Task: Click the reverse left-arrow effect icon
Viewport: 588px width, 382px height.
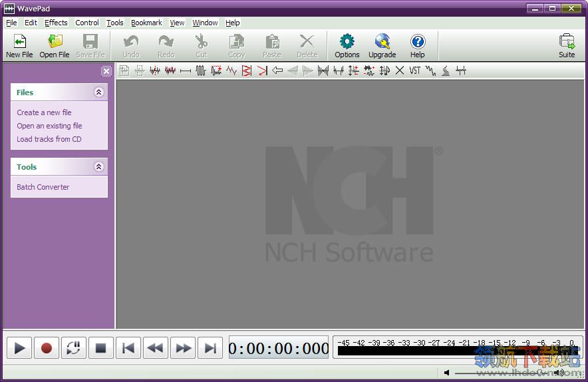Action: pos(277,71)
